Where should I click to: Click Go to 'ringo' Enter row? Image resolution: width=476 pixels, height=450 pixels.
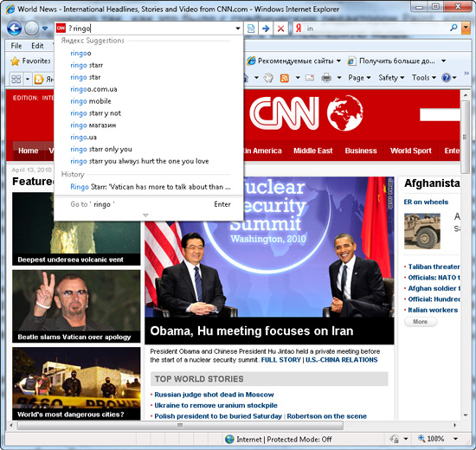tap(149, 204)
